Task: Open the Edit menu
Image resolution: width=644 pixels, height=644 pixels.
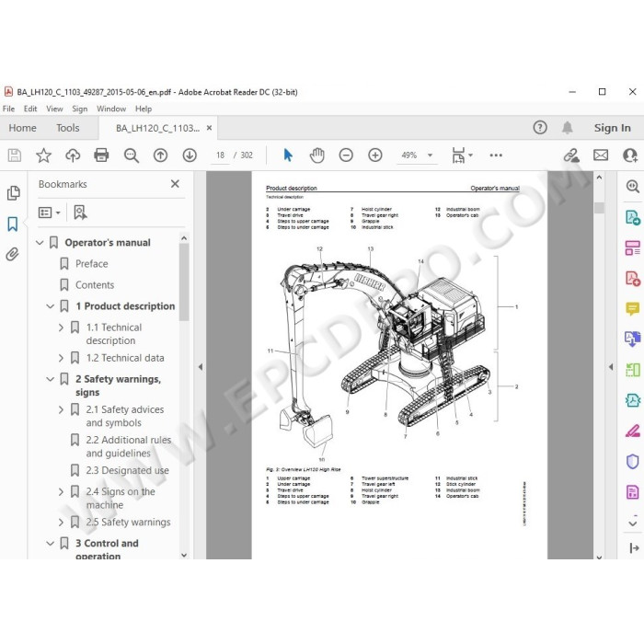Action: coord(30,109)
